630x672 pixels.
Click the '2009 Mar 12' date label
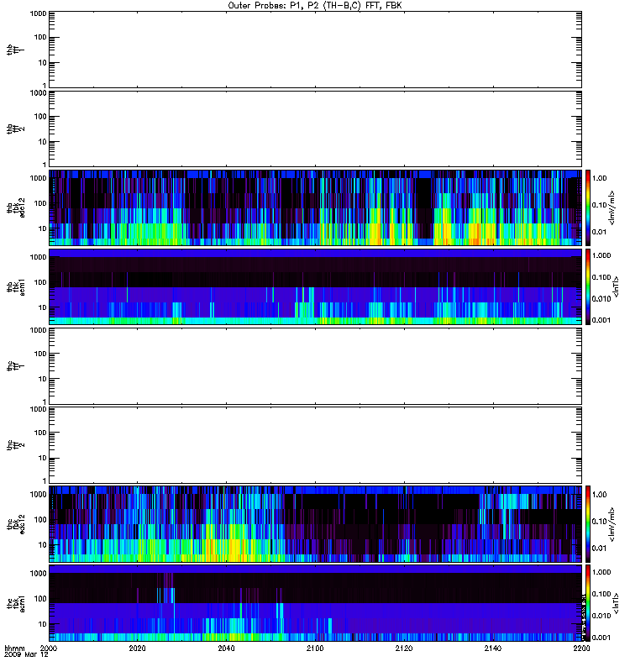click(26, 654)
